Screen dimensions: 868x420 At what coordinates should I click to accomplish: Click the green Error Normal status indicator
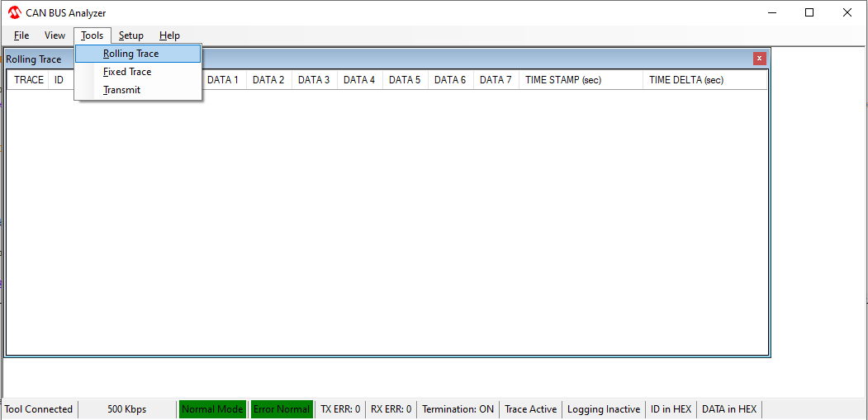point(282,409)
